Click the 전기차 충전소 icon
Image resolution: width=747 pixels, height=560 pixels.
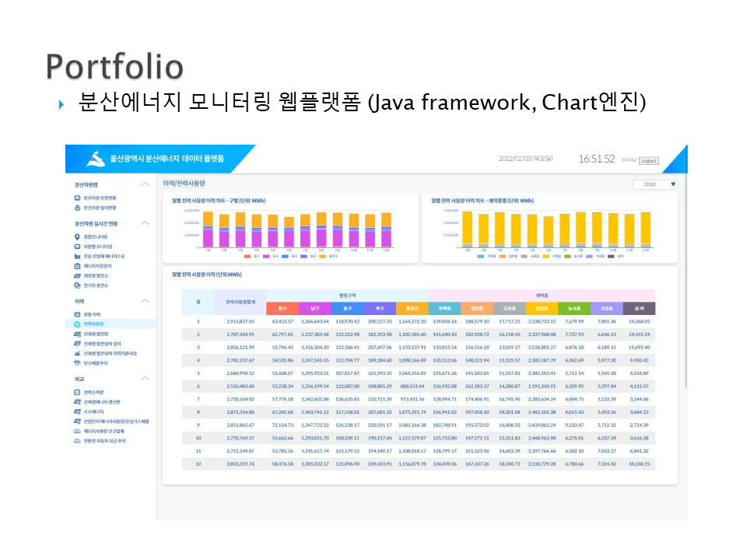click(x=77, y=285)
